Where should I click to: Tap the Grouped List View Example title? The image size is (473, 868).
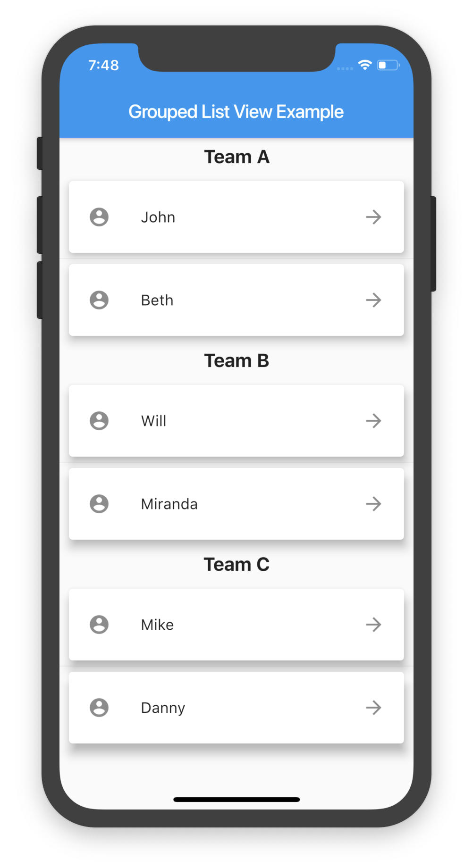pos(236,111)
